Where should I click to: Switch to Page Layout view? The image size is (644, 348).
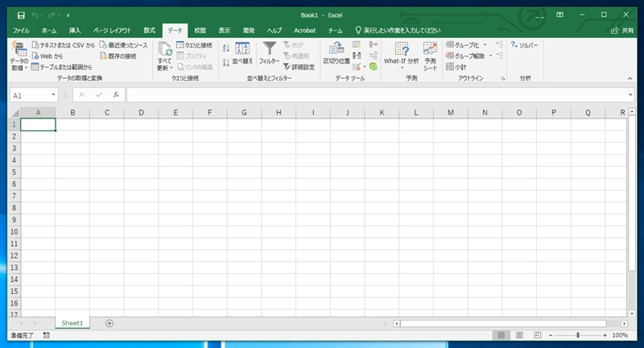tap(519, 335)
